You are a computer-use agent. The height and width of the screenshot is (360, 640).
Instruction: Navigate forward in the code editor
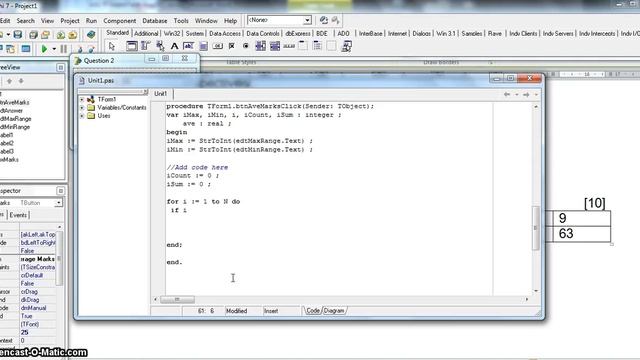coord(527,94)
